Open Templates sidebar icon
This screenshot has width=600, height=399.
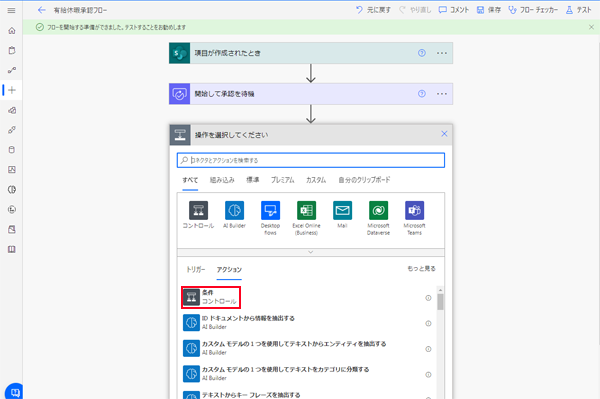click(12, 110)
